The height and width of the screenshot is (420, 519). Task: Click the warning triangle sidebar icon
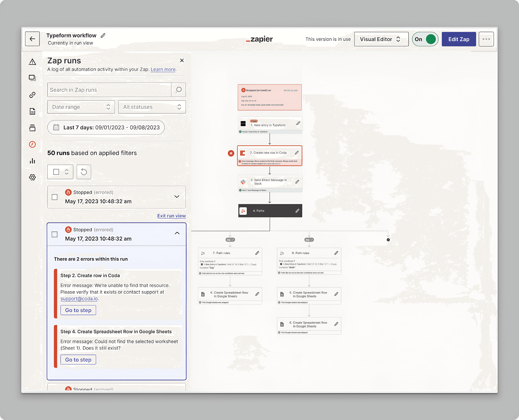point(33,62)
